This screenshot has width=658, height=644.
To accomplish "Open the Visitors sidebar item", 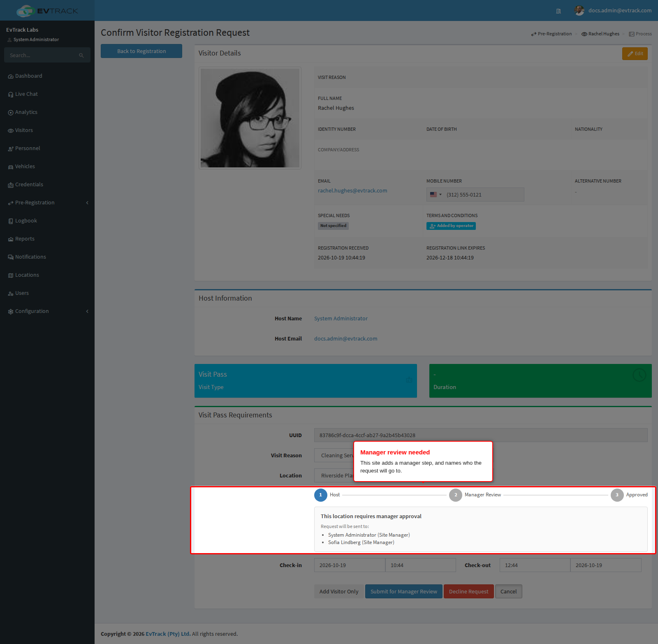I will click(x=47, y=130).
